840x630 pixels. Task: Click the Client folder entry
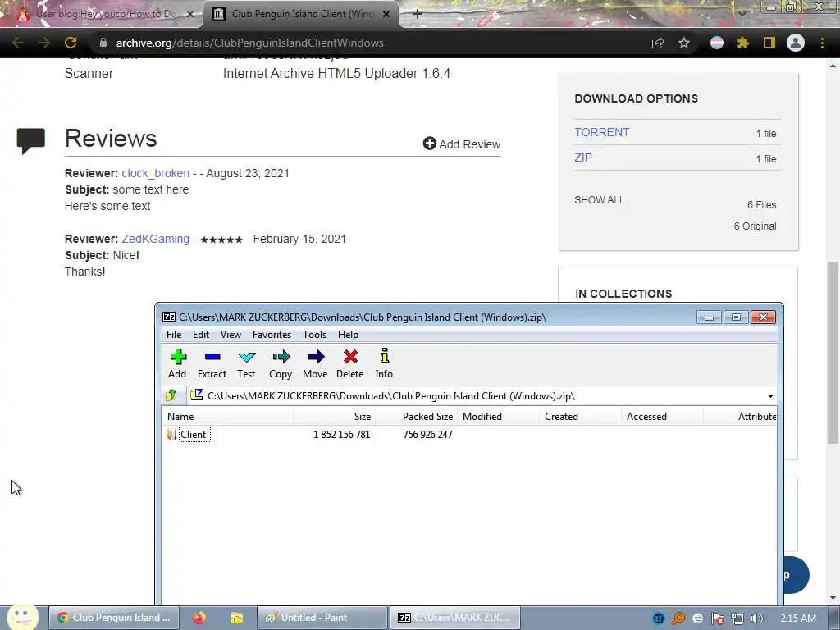coord(194,435)
